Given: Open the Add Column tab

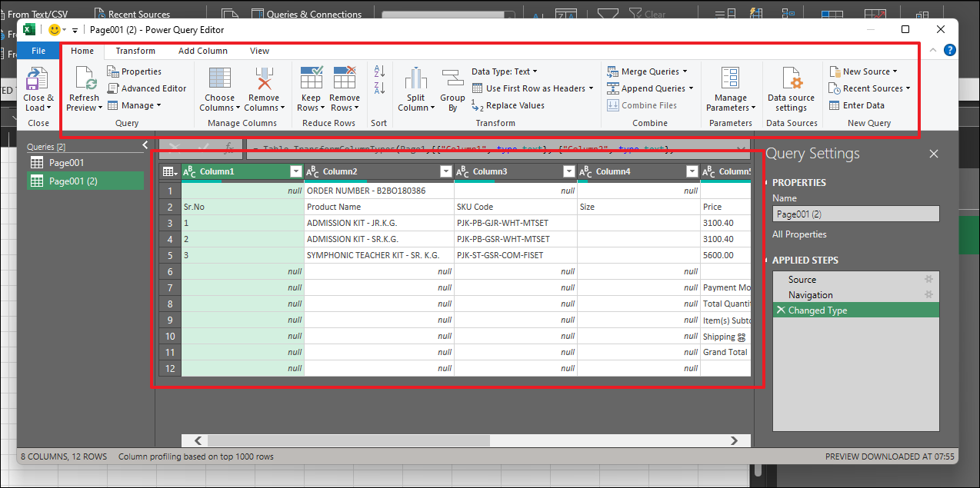Looking at the screenshot, I should 202,51.
